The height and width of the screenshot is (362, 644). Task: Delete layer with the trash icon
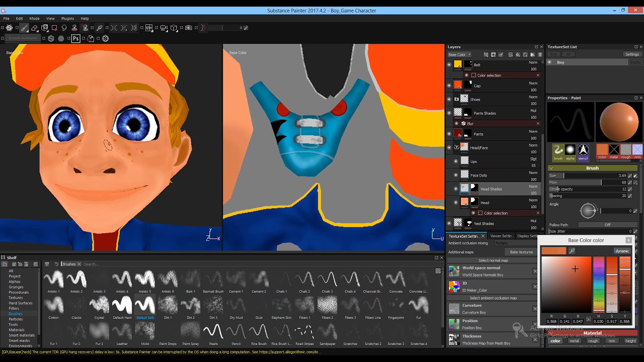pyautogui.click(x=540, y=55)
